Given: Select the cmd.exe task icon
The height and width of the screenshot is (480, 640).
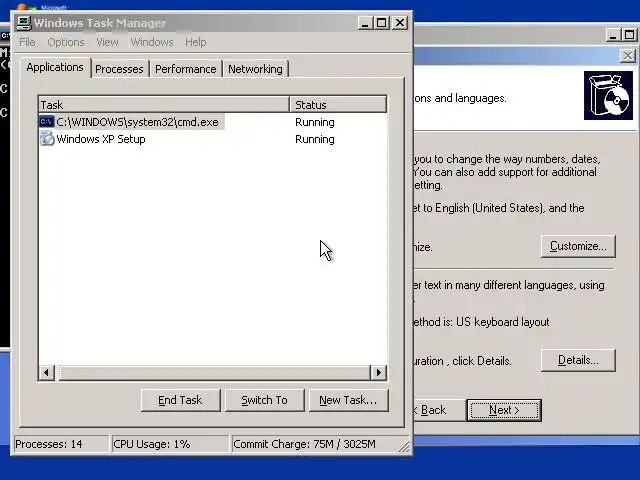Looking at the screenshot, I should click(47, 122).
